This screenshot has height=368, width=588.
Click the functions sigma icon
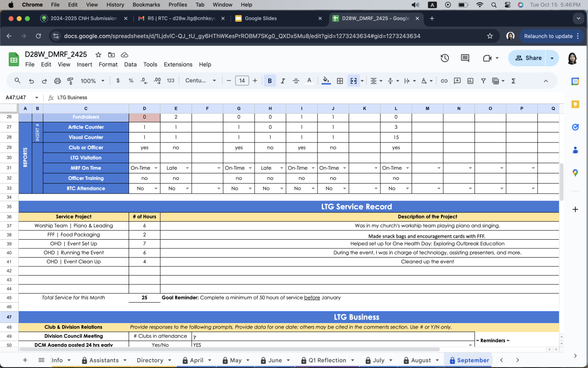pos(513,80)
